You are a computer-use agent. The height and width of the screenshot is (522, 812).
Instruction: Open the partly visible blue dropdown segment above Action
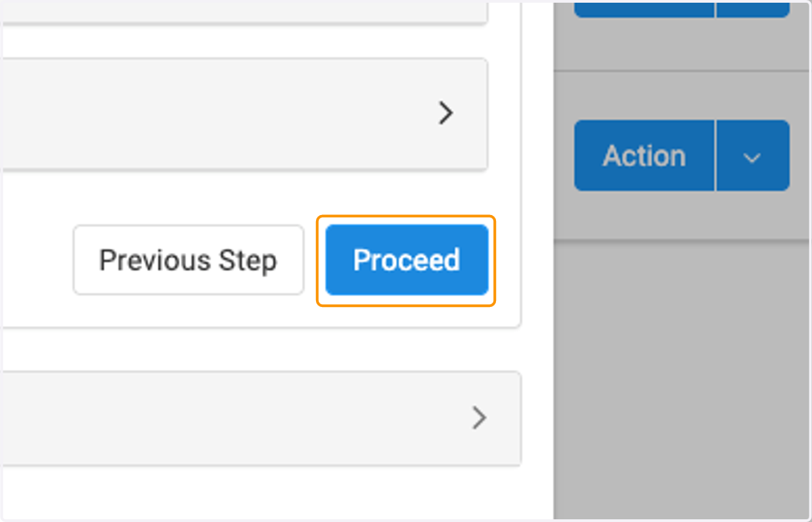(x=752, y=8)
